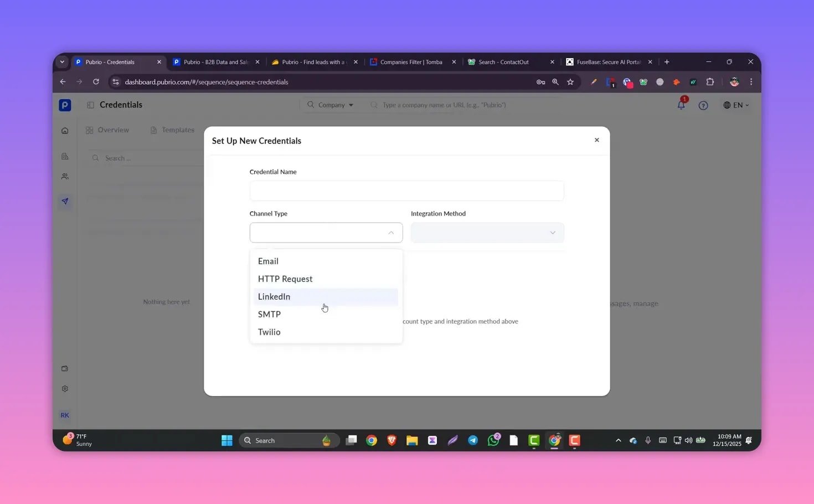Click the Credential Name input field
The height and width of the screenshot is (504, 814).
pyautogui.click(x=406, y=191)
